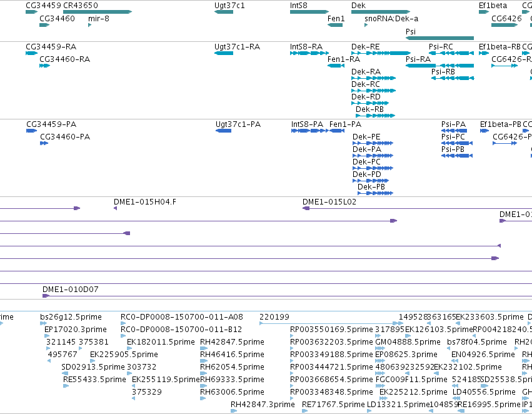Select the CG34460 gene

point(44,25)
